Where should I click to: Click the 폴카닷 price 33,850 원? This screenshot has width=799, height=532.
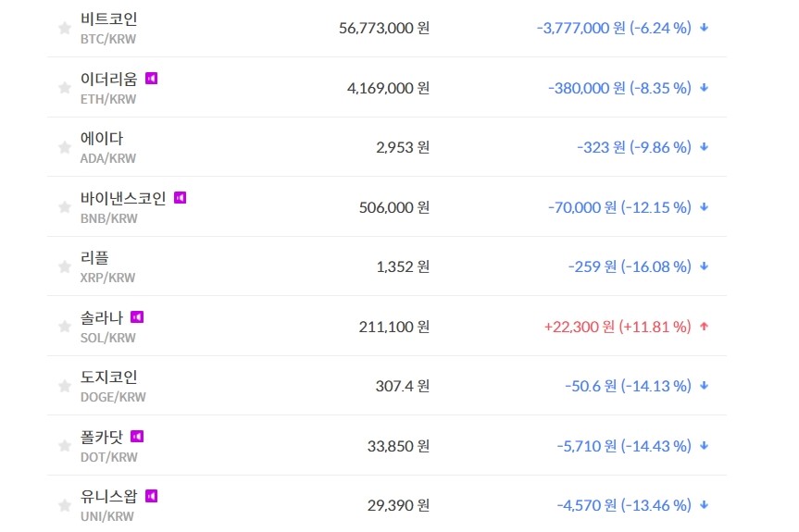click(x=398, y=446)
